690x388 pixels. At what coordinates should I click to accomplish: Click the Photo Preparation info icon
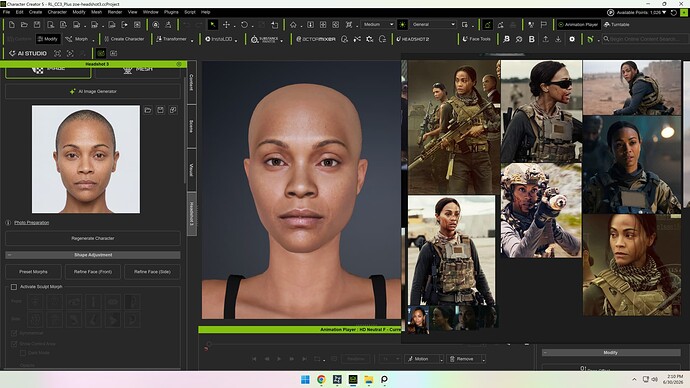[x=8, y=223]
